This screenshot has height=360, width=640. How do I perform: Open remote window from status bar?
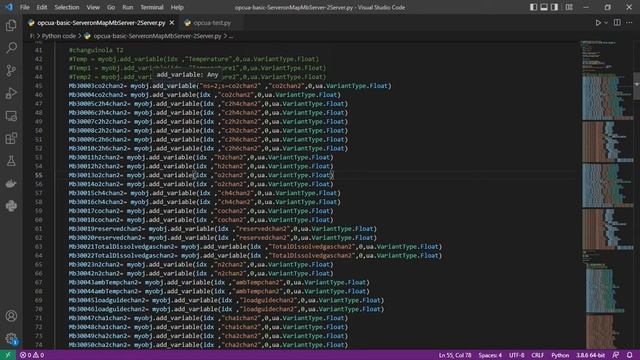point(7,355)
